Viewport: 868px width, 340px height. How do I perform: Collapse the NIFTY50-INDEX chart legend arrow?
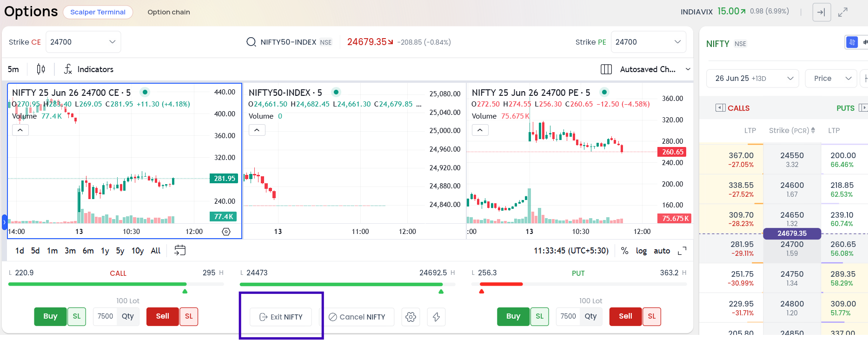click(x=257, y=130)
